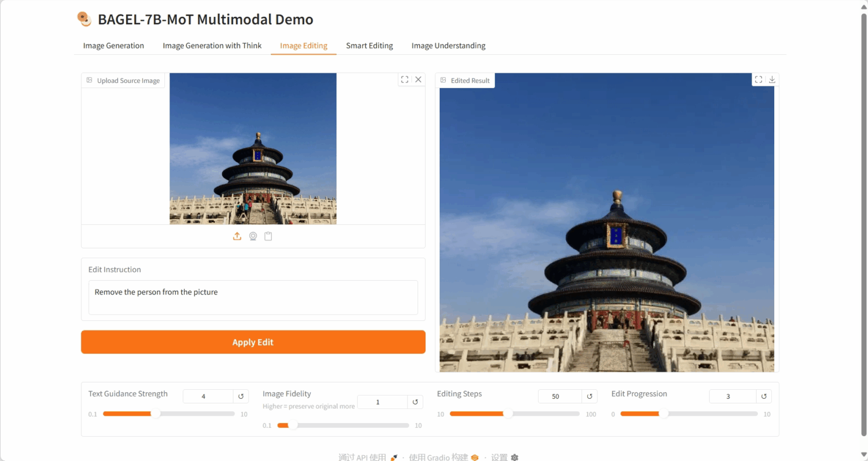The width and height of the screenshot is (868, 461).
Task: Select Image Generation with Think tab
Action: point(212,46)
